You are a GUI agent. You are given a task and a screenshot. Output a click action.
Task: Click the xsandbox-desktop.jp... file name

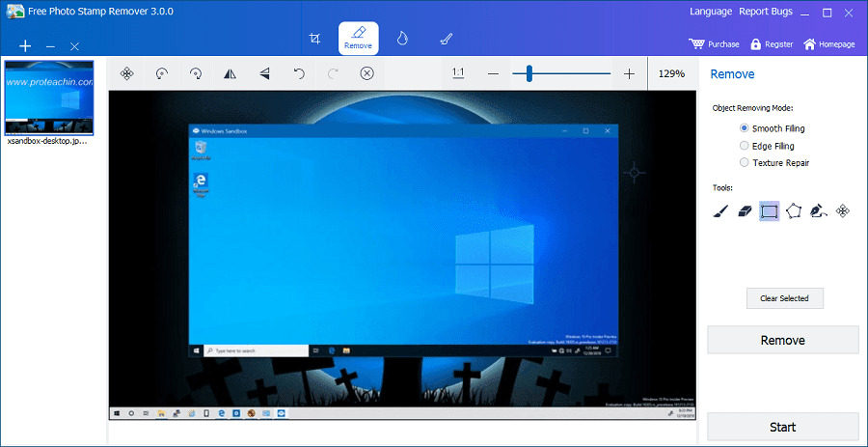coord(47,141)
